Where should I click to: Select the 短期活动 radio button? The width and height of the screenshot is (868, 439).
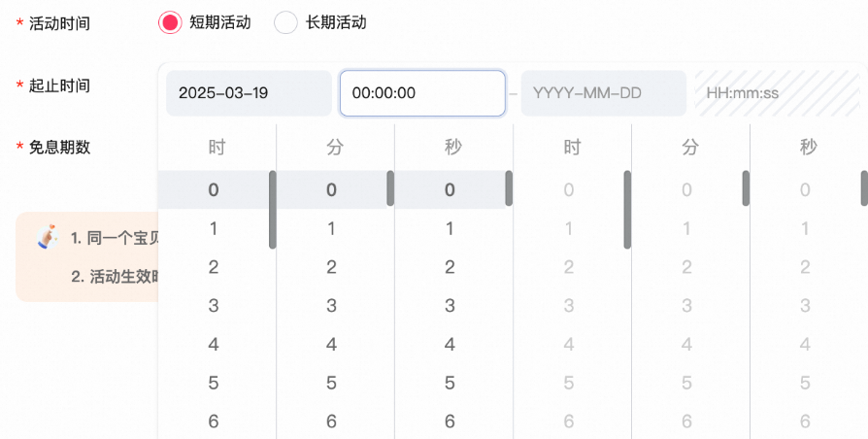170,22
